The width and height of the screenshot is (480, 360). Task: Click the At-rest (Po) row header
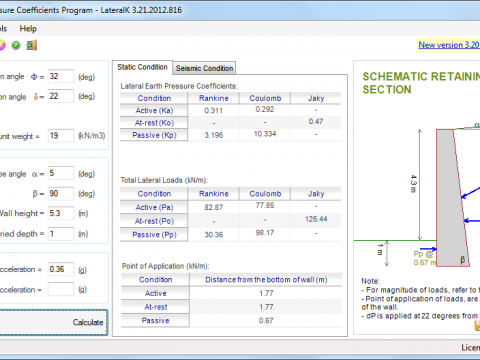point(154,221)
